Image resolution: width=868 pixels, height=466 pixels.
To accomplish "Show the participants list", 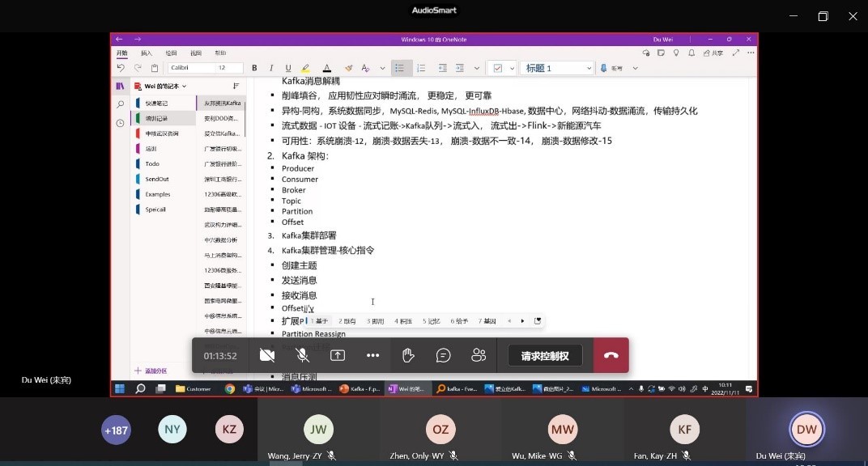I will 479,355.
